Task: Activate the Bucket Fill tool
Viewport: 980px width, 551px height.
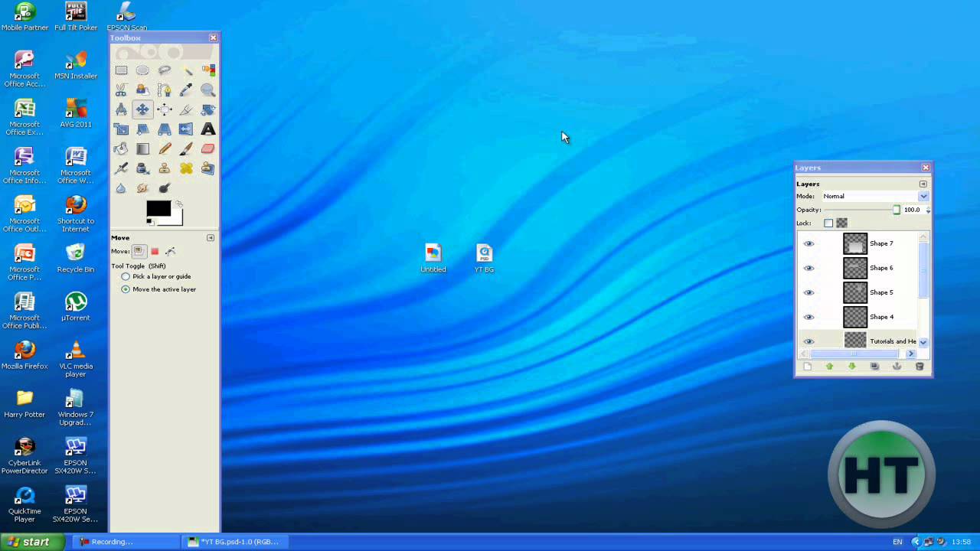Action: tap(121, 148)
